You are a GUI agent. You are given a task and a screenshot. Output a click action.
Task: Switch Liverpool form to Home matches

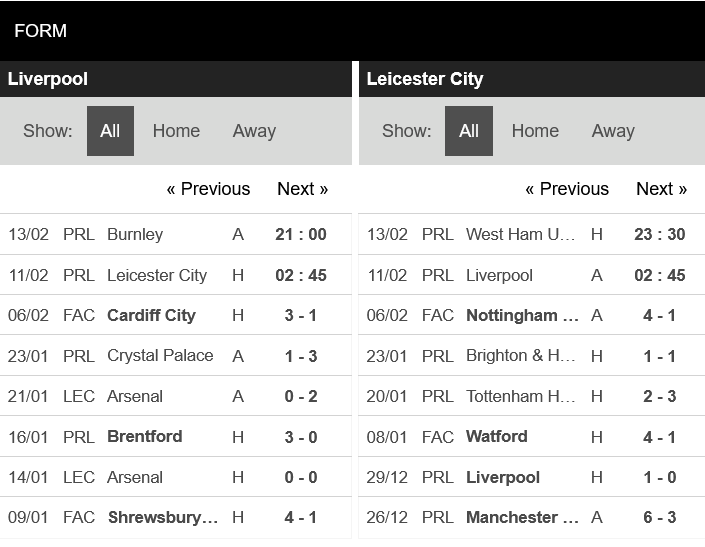tap(176, 131)
